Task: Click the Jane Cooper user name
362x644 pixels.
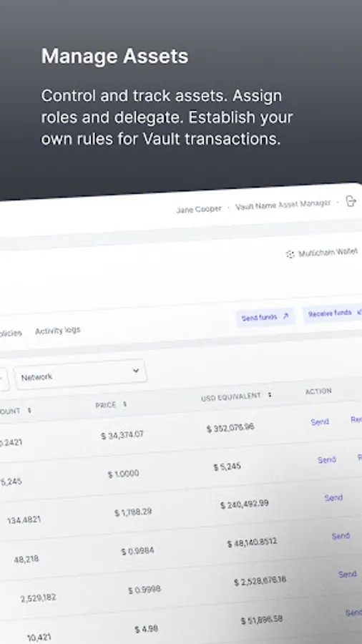Action: point(199,210)
